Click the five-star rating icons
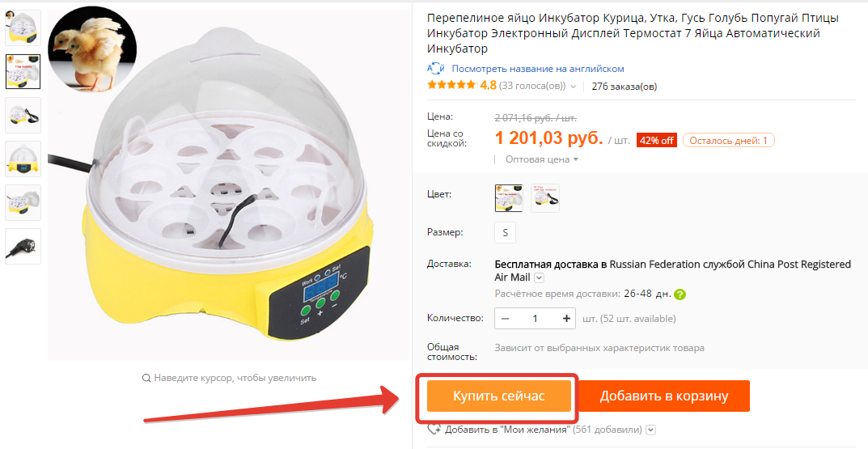The height and width of the screenshot is (449, 868). 451,85
